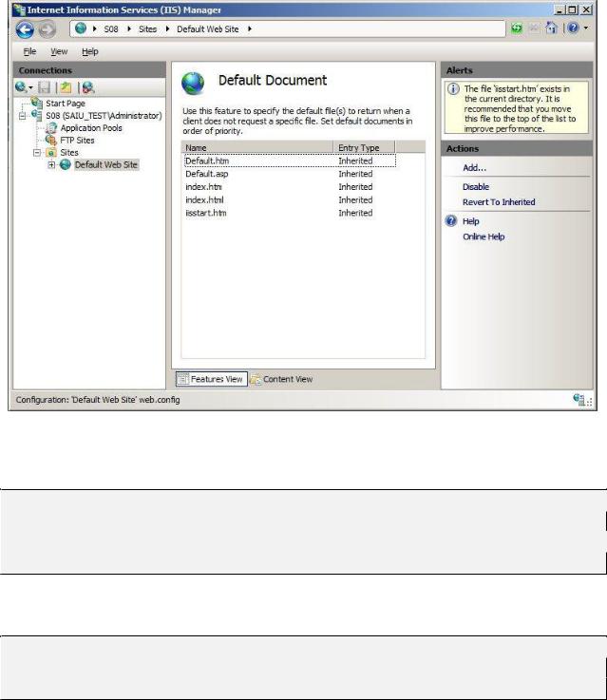Click the Sites folder icon

51,152
